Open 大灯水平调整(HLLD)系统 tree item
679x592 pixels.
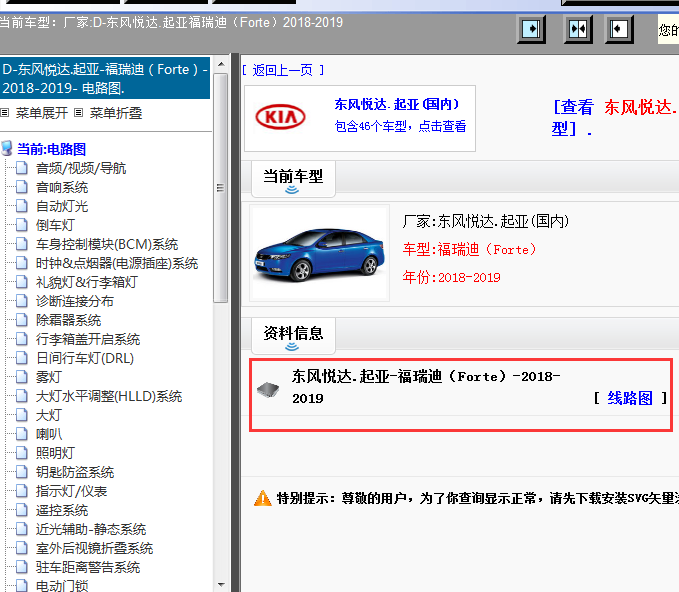click(x=109, y=396)
